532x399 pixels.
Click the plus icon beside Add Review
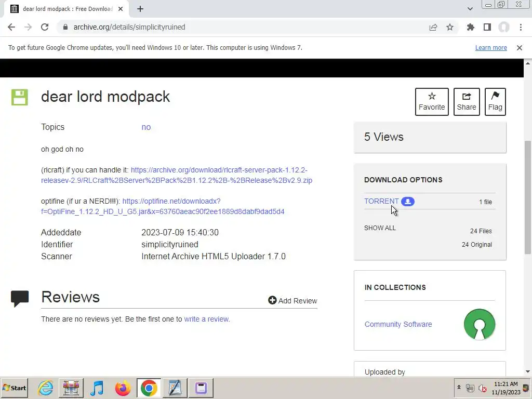point(272,300)
